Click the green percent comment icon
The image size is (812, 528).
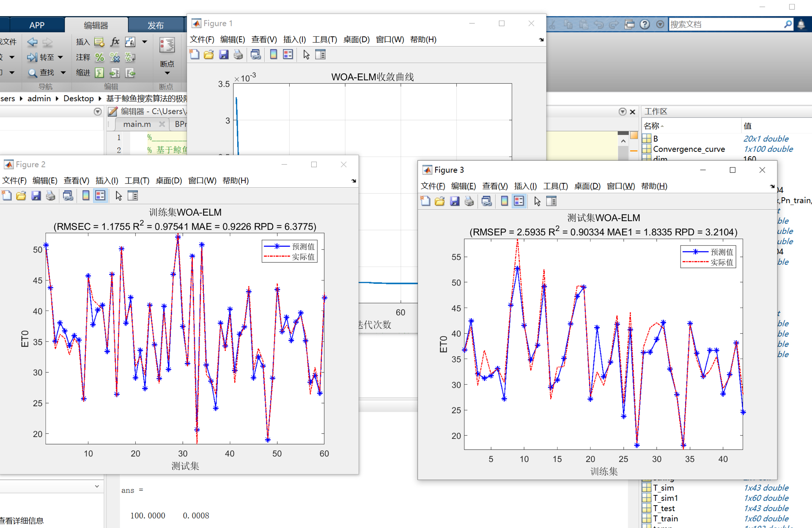point(99,57)
